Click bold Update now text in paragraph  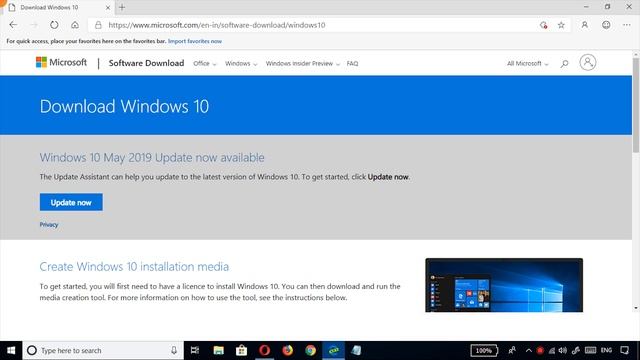[x=388, y=177]
